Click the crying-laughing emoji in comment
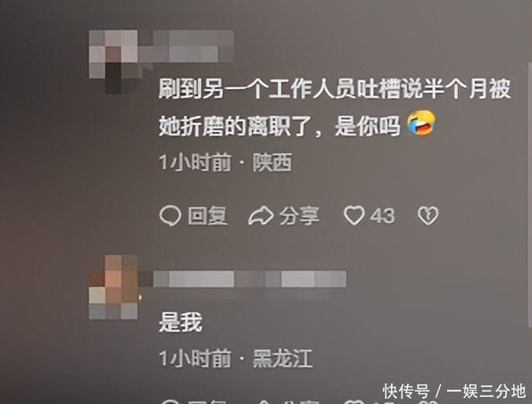 click(421, 123)
